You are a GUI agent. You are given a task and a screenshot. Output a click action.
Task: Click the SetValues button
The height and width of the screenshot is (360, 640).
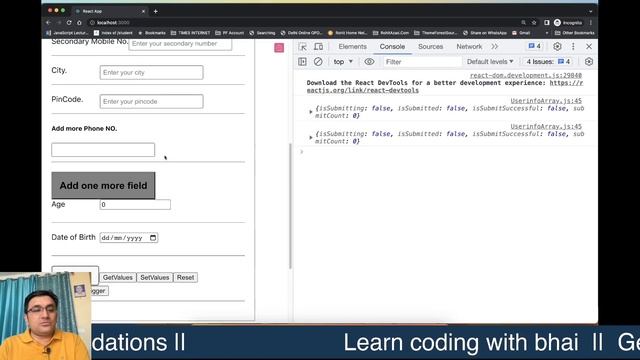[x=155, y=278]
